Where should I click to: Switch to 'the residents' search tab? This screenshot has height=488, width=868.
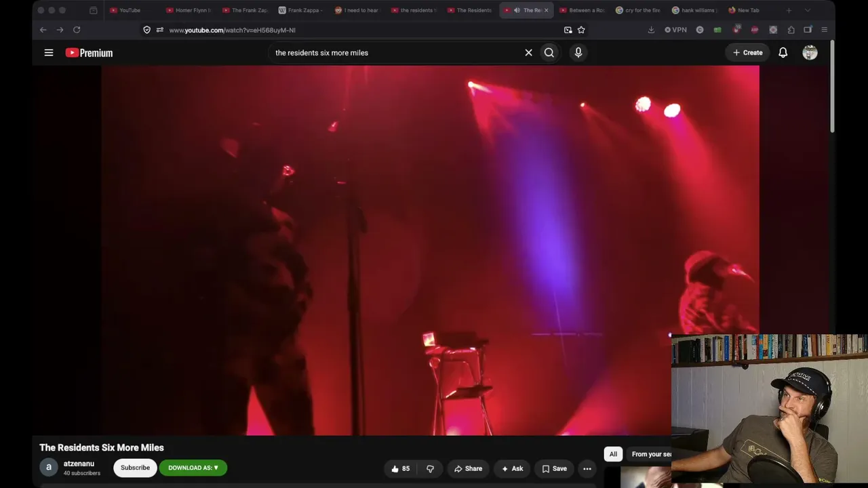[x=414, y=10]
